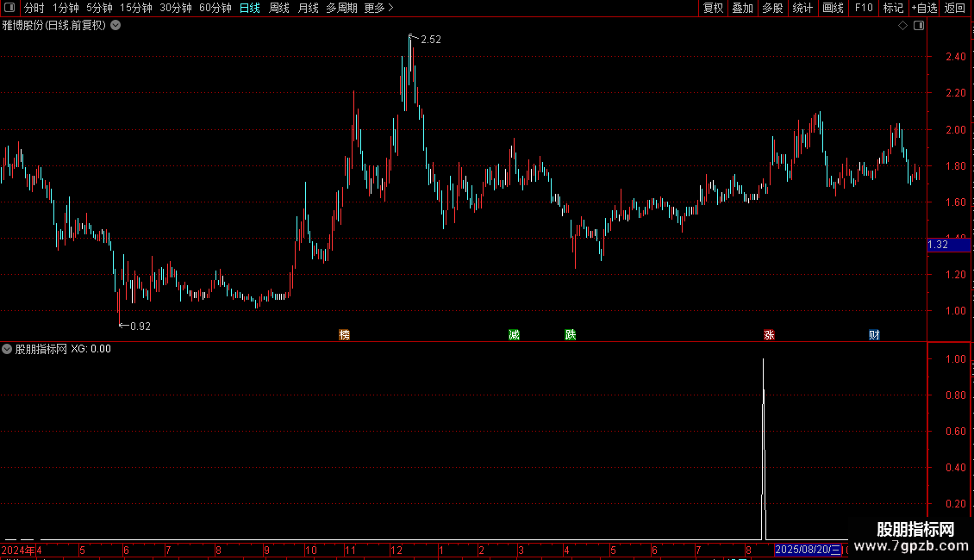Click the 0.92 low price label
This screenshot has height=560, width=974.
[x=140, y=326]
